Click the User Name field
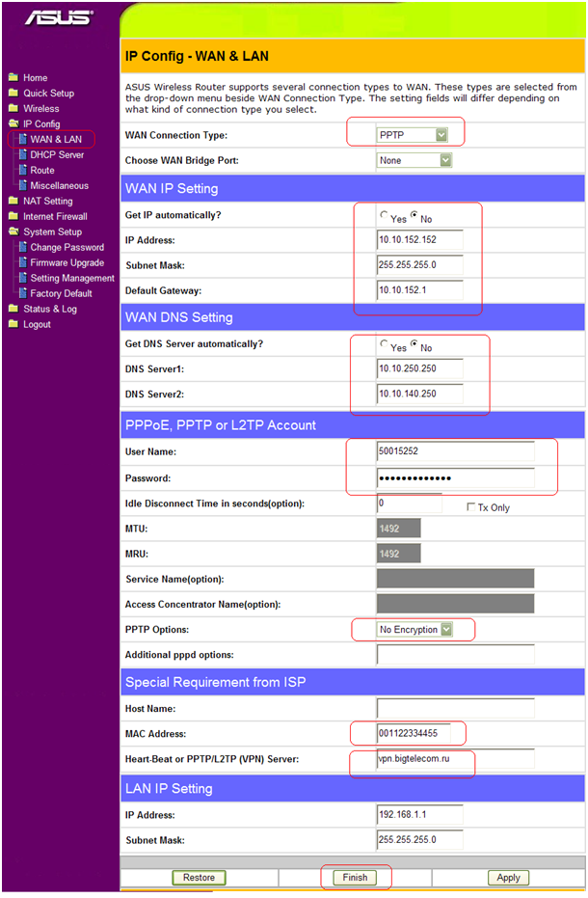The image size is (588, 898). (456, 451)
